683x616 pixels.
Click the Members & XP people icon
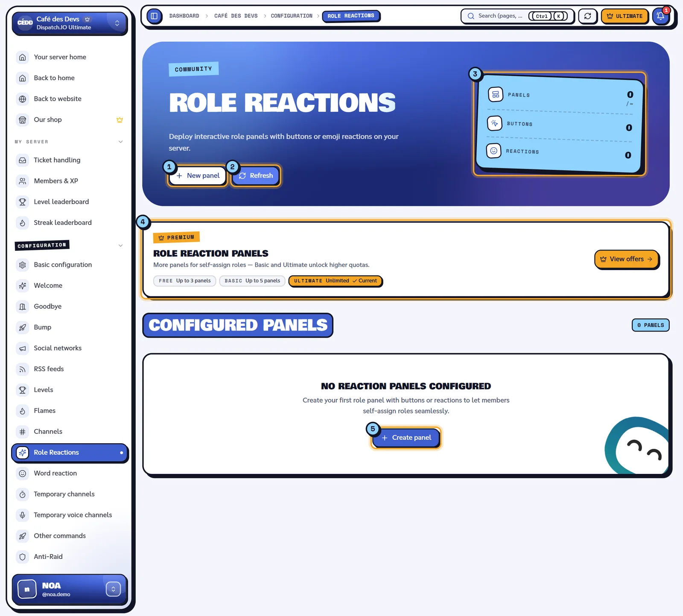pyautogui.click(x=23, y=181)
